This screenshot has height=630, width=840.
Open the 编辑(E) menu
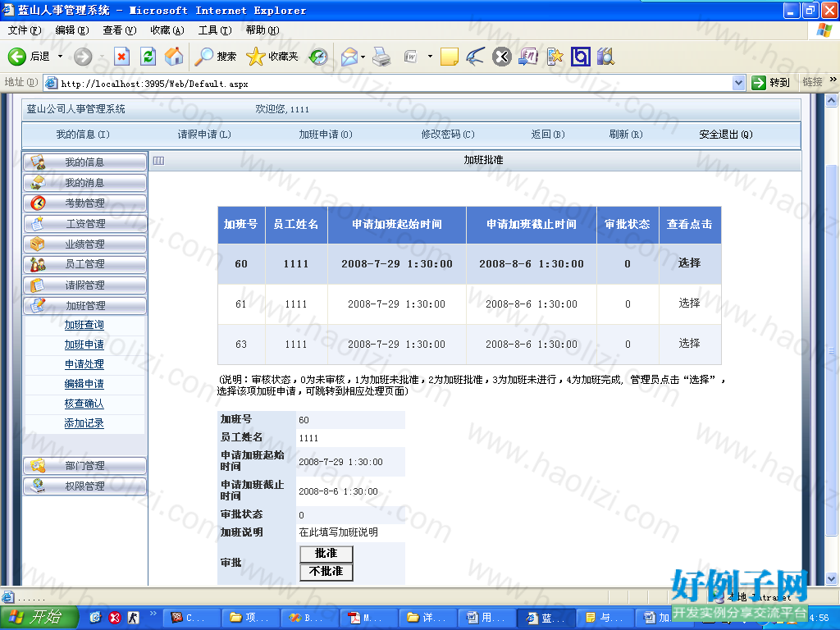pyautogui.click(x=72, y=30)
